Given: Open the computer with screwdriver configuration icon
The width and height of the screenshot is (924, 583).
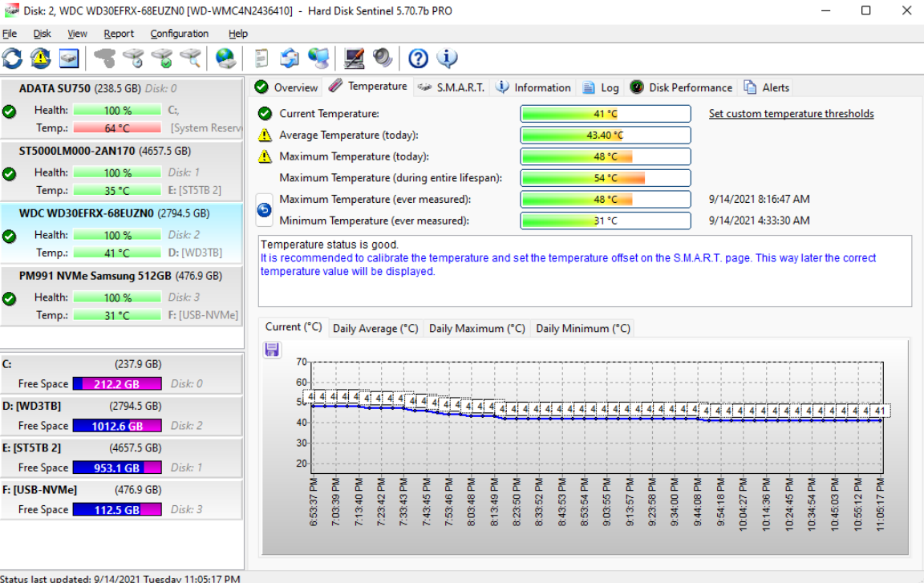Looking at the screenshot, I should click(354, 59).
